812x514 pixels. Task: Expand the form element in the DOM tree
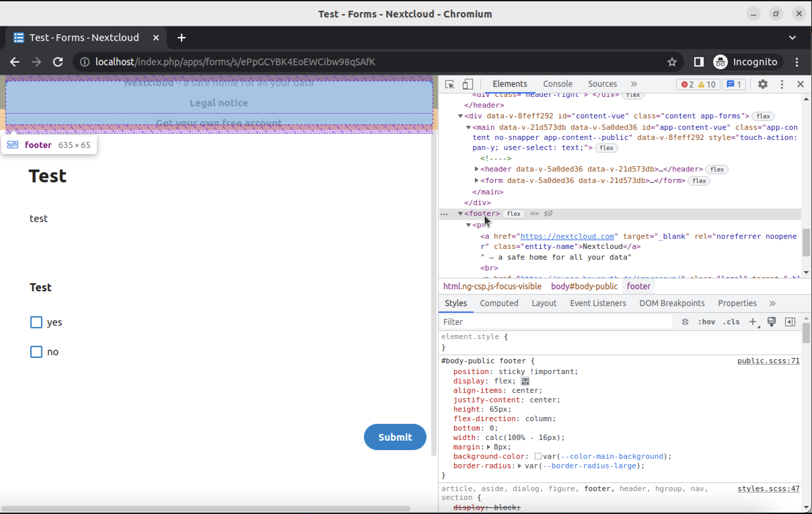pyautogui.click(x=476, y=180)
